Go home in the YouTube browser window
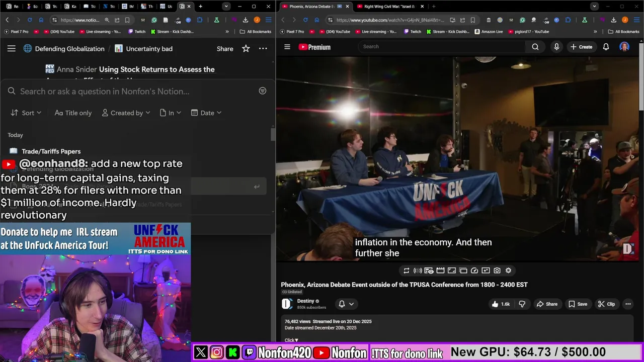This screenshot has height=362, width=644. coord(316,20)
